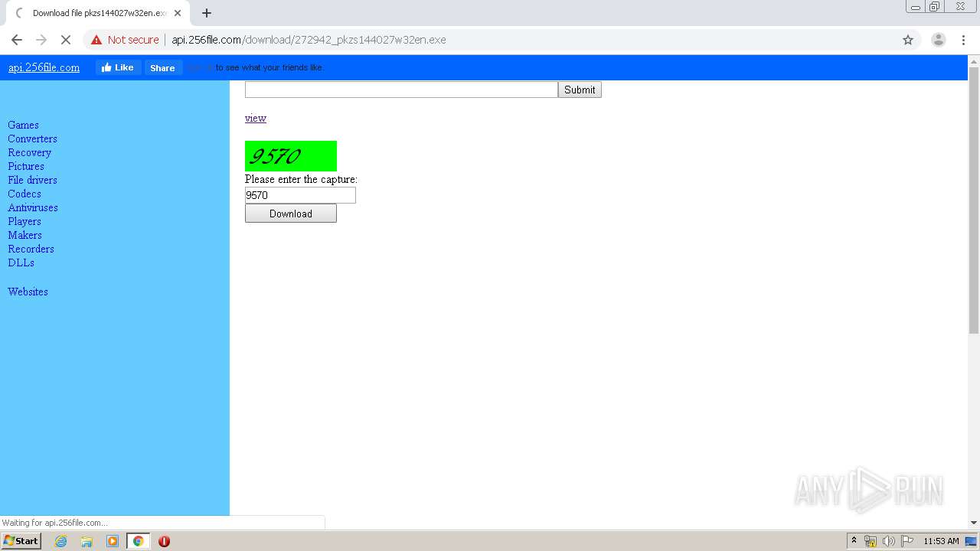This screenshot has width=980, height=551.
Task: Go back to the previous page
Action: 17,40
